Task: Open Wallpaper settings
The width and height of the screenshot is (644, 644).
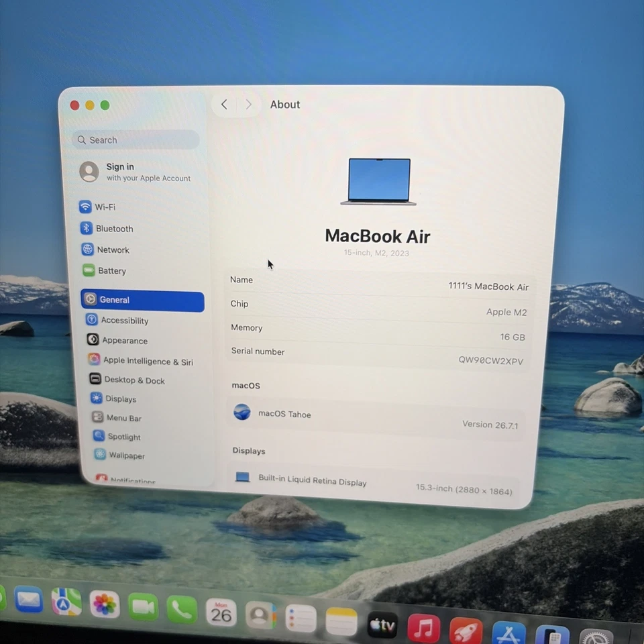Action: (x=119, y=455)
